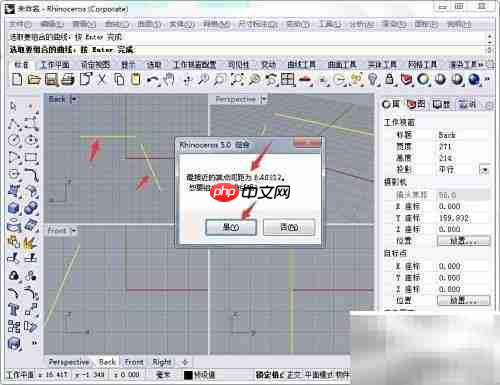
Task: Click the Print icon in the toolbar
Action: (68, 80)
